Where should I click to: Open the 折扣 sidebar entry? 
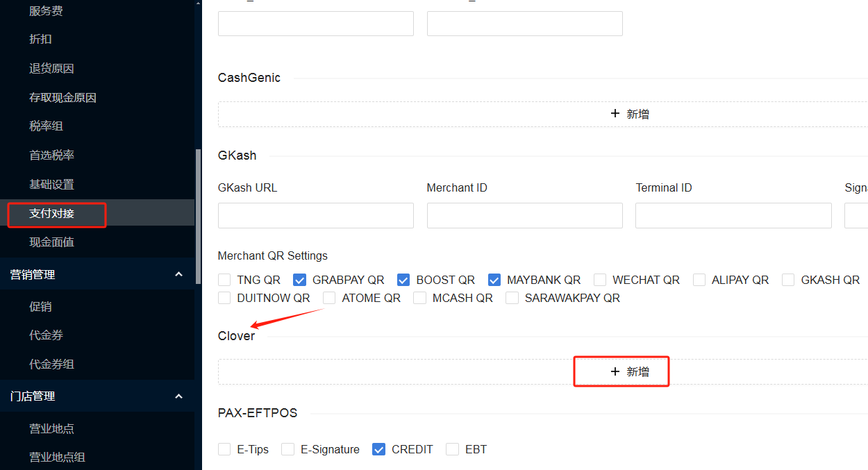click(40, 39)
